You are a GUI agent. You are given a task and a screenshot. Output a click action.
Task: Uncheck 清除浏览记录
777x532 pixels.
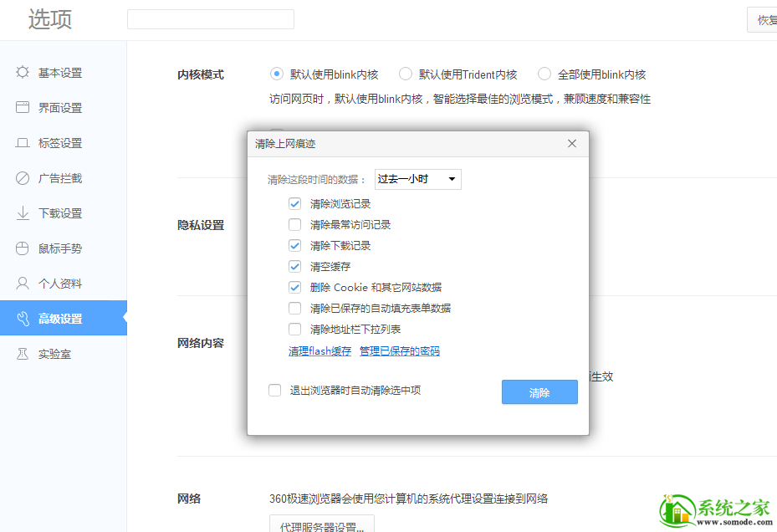pyautogui.click(x=295, y=202)
